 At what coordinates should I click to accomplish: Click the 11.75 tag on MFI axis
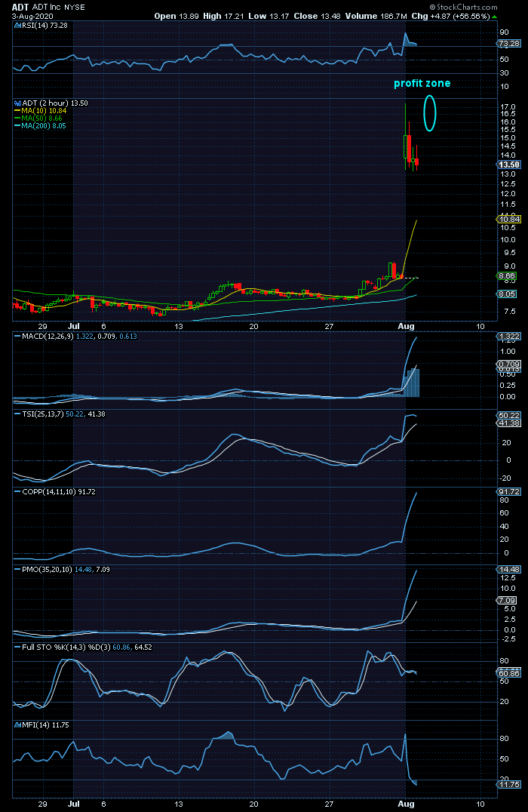point(509,785)
